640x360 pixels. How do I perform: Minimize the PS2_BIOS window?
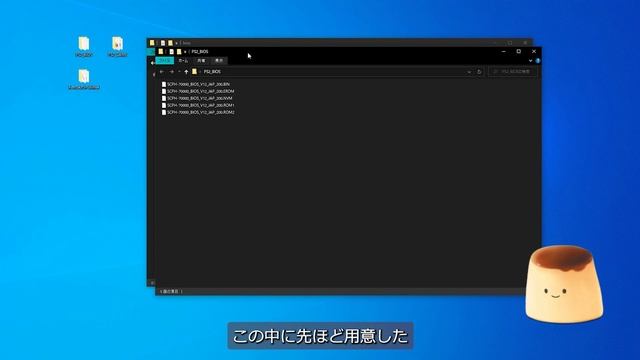coord(504,51)
